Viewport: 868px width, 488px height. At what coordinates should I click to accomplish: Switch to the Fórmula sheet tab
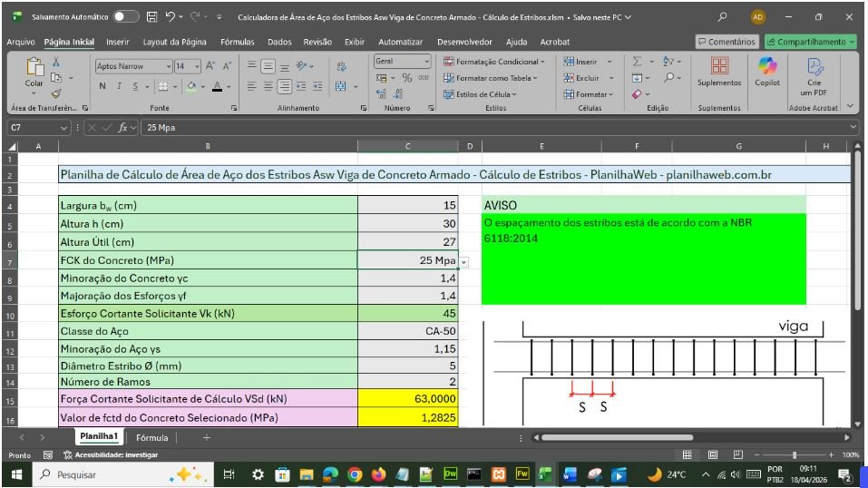[x=152, y=437]
